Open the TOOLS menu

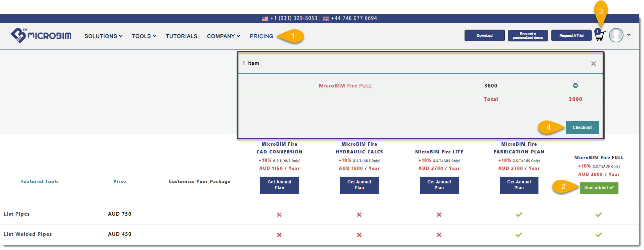pos(144,36)
